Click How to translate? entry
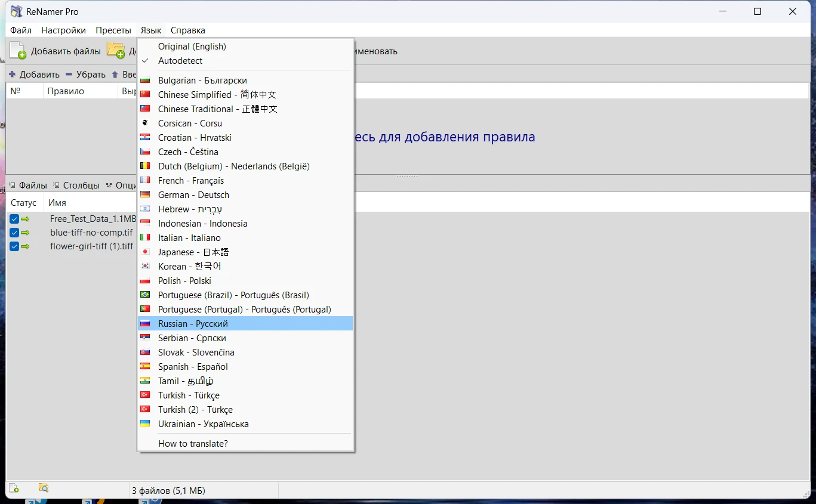The height and width of the screenshot is (504, 816). [193, 444]
